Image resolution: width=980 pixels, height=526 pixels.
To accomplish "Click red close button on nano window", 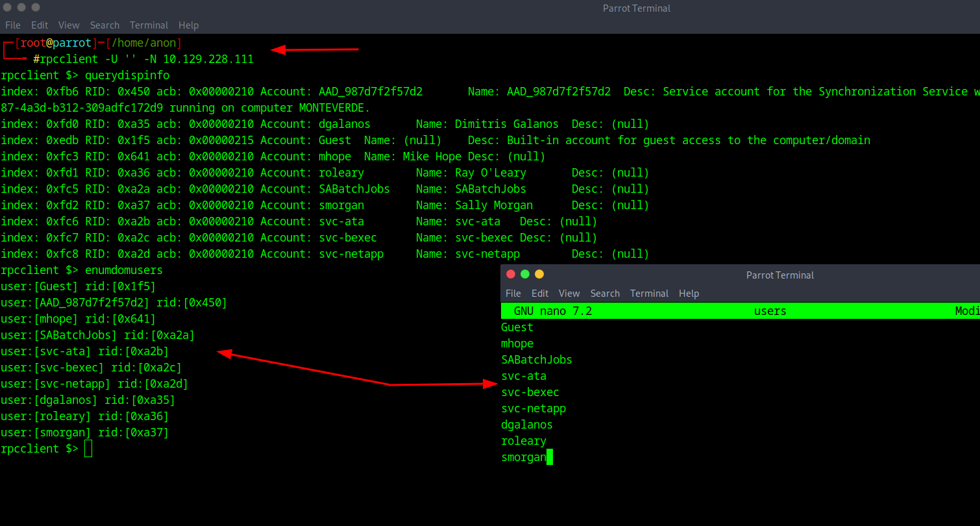I will [511, 275].
